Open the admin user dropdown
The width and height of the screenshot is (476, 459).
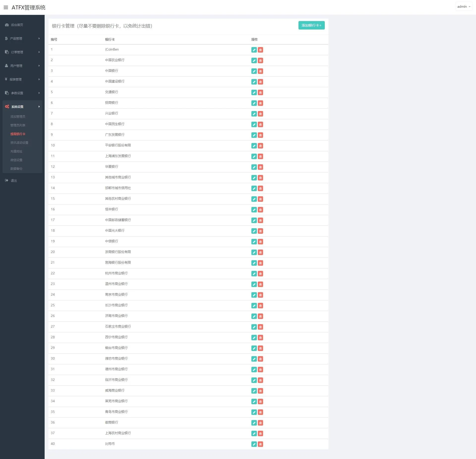coord(464,6)
